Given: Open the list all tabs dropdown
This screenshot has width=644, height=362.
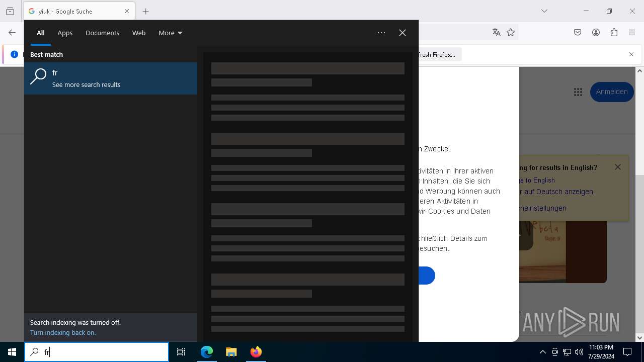Looking at the screenshot, I should [x=544, y=11].
